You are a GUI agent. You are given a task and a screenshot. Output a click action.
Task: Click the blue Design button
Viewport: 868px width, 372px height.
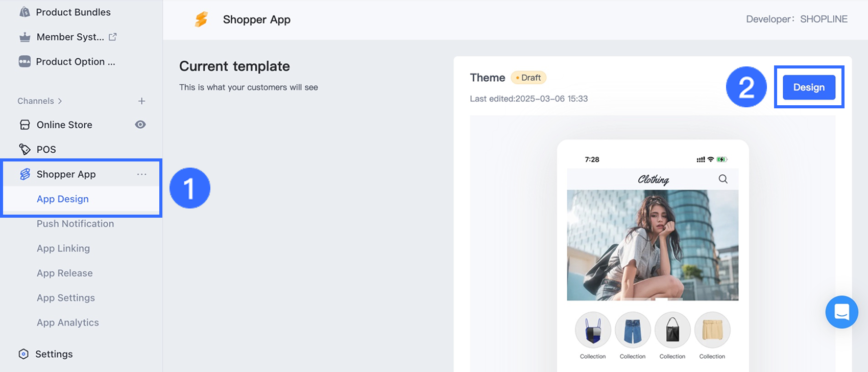[809, 87]
